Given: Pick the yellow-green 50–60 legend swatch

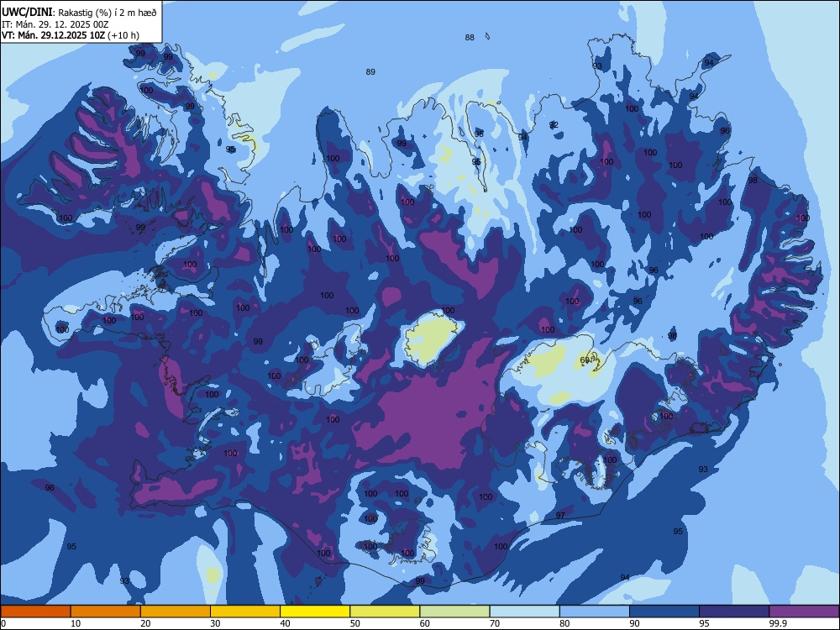Looking at the screenshot, I should tap(386, 612).
